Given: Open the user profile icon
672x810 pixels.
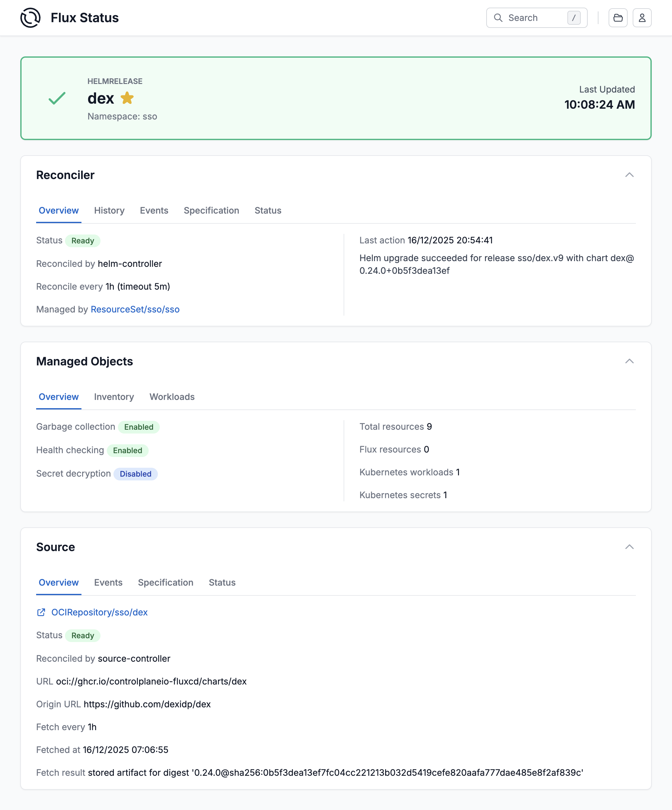Looking at the screenshot, I should 642,17.
